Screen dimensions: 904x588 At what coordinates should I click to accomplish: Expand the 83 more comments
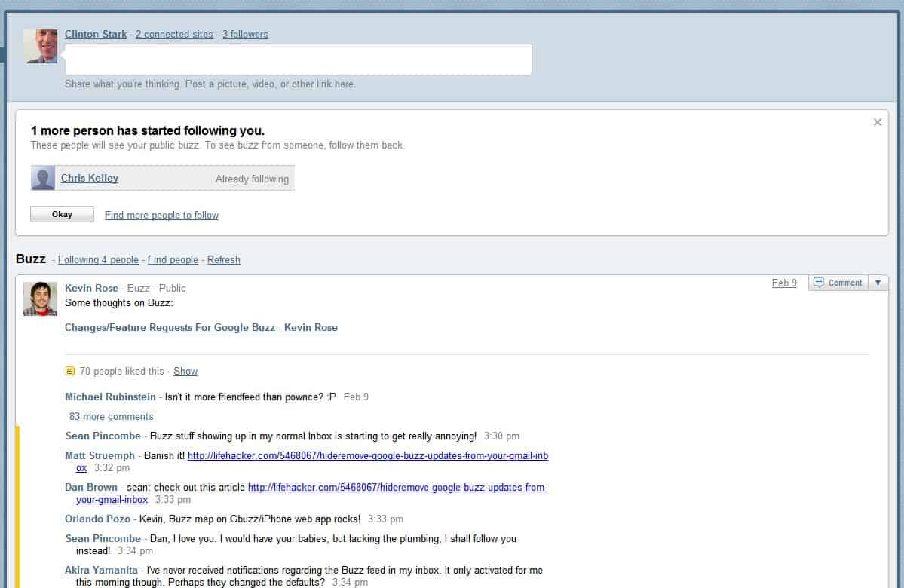point(112,416)
